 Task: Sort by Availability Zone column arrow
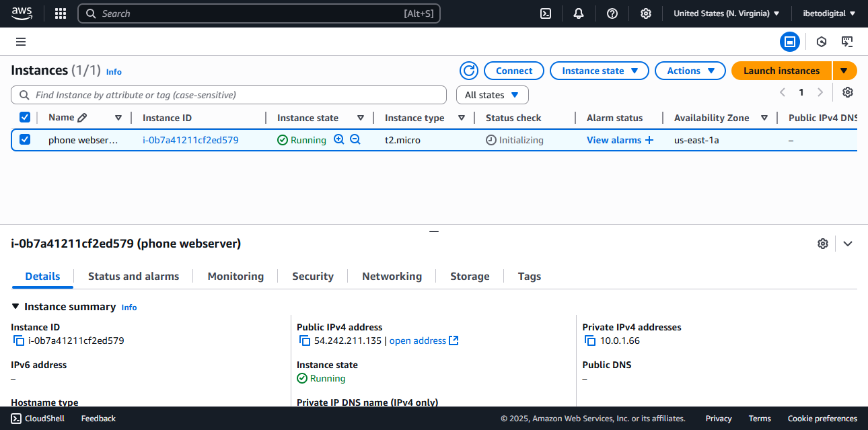764,118
